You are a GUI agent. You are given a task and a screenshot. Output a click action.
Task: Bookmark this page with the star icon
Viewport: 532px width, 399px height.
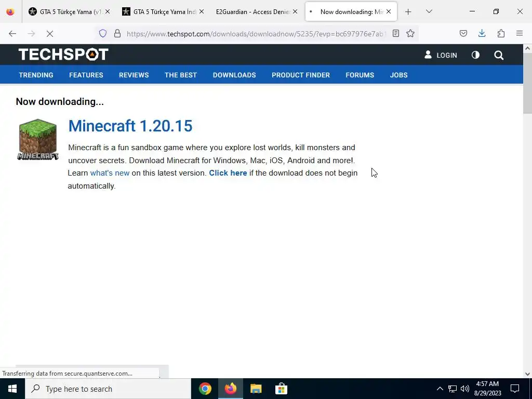pos(410,33)
